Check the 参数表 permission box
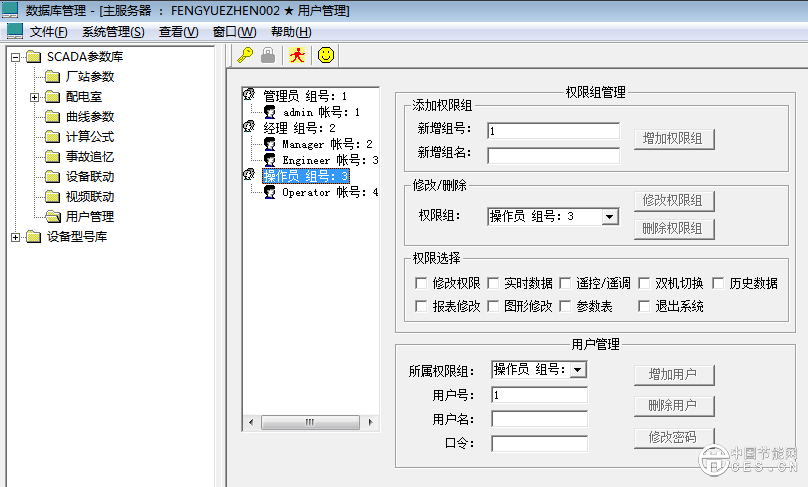The image size is (808, 487). click(565, 306)
